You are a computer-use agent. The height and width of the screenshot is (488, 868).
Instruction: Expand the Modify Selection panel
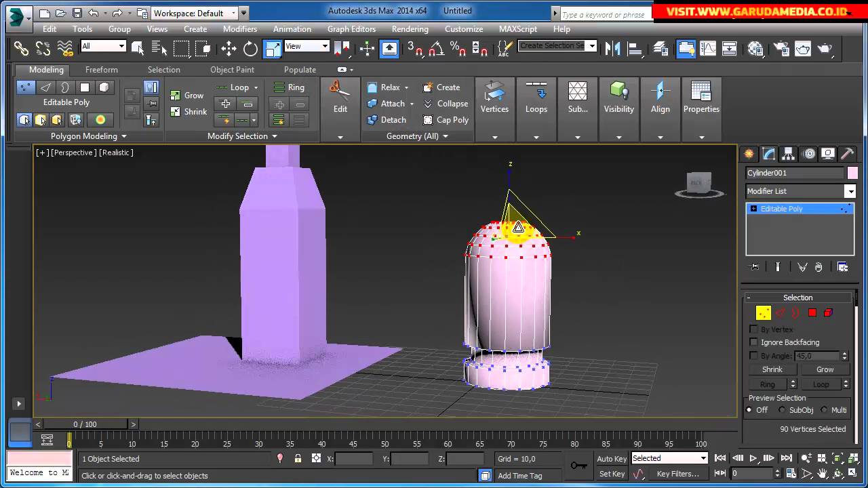242,136
